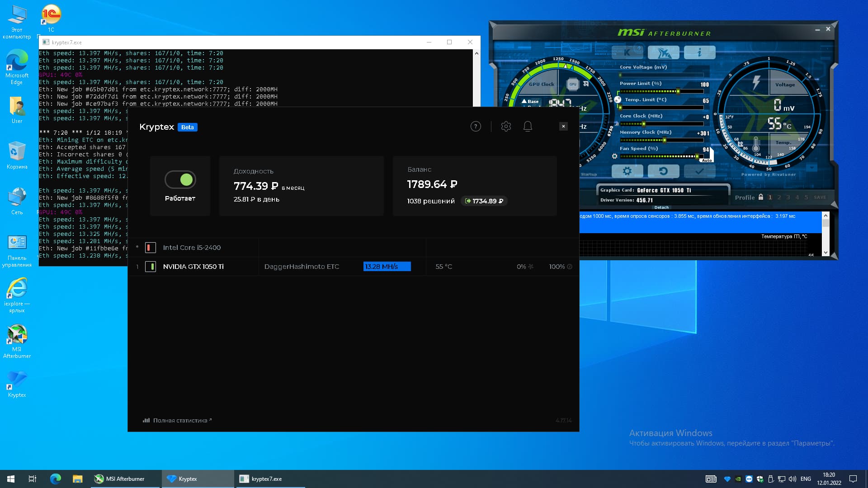Image resolution: width=868 pixels, height=488 pixels.
Task: Detach the Afterburner monitoring panel
Action: [661, 207]
